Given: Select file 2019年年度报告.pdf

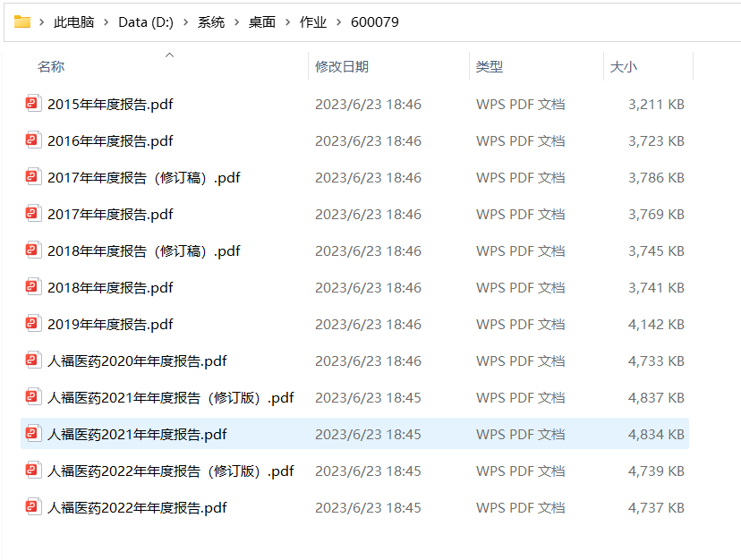Looking at the screenshot, I should click(x=110, y=324).
